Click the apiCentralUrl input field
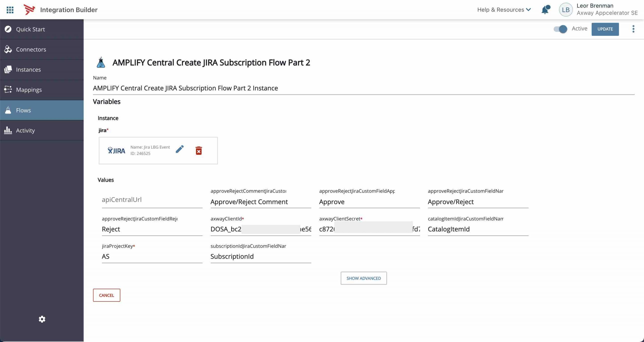644x342 pixels. click(152, 200)
